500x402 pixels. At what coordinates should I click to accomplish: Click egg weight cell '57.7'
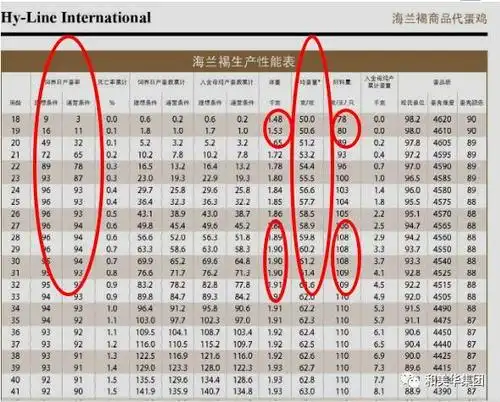pos(307,202)
